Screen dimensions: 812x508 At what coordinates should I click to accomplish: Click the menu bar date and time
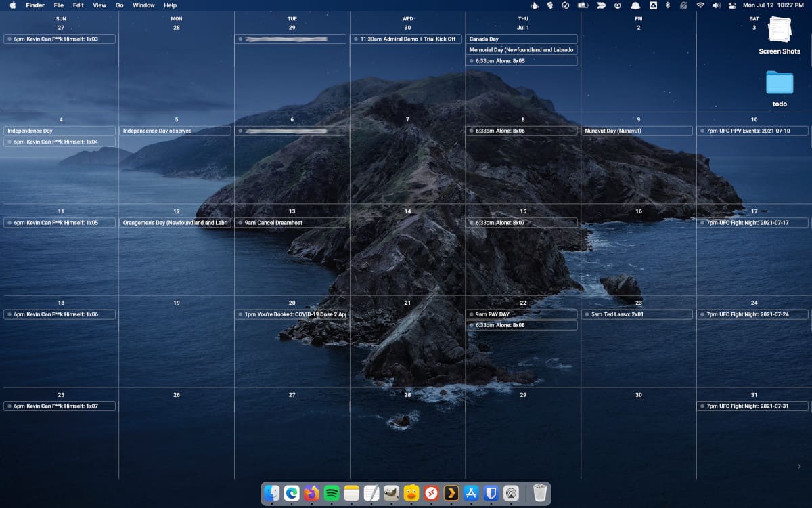pyautogui.click(x=773, y=5)
